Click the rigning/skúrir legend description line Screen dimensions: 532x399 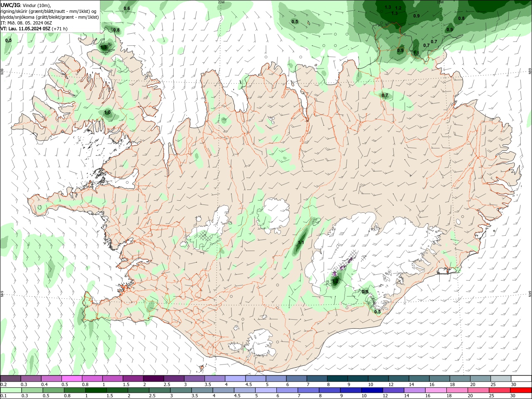[49, 11]
